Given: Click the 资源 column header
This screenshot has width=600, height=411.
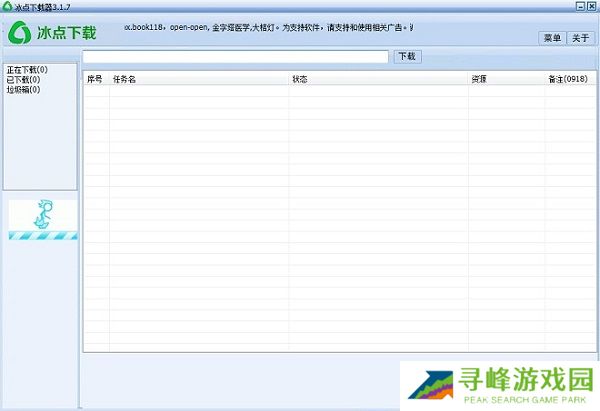Looking at the screenshot, I should [x=506, y=79].
